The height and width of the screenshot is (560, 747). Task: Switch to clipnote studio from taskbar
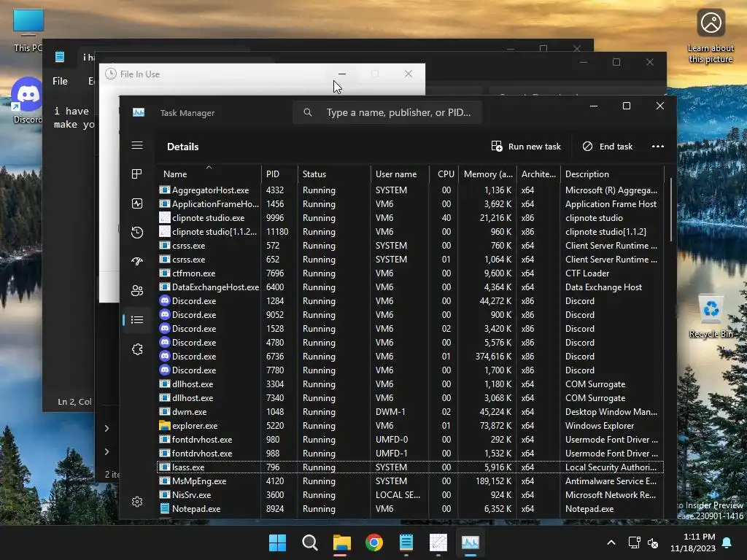(x=438, y=542)
